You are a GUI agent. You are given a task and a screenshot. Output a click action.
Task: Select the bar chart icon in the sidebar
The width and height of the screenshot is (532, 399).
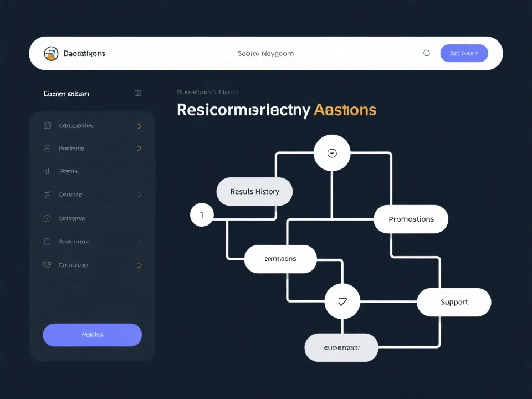click(47, 172)
